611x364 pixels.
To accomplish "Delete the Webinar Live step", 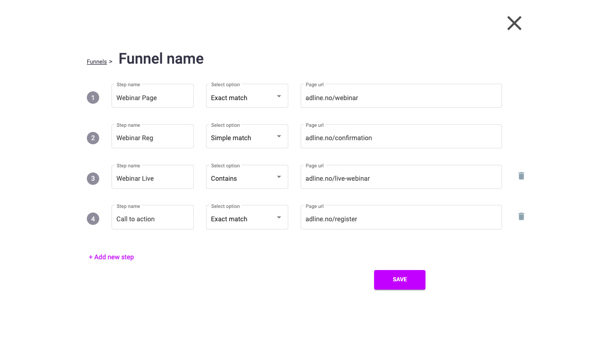I will pos(521,176).
